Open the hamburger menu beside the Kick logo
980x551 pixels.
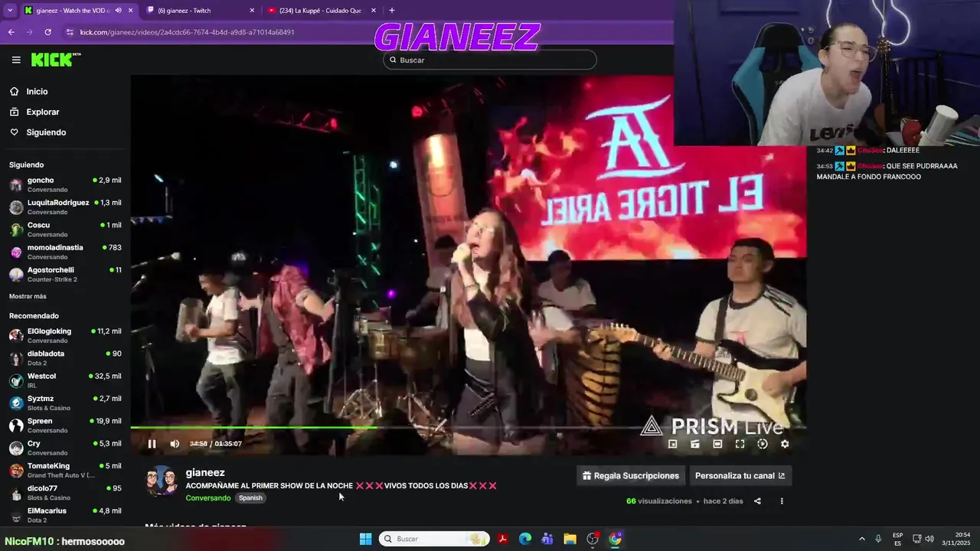16,60
